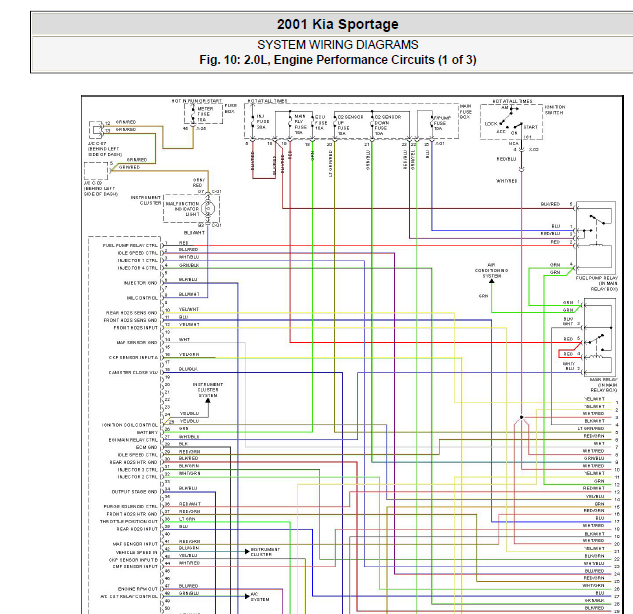Click the INJECTOR 2 CTRL pin label

pyautogui.click(x=137, y=477)
